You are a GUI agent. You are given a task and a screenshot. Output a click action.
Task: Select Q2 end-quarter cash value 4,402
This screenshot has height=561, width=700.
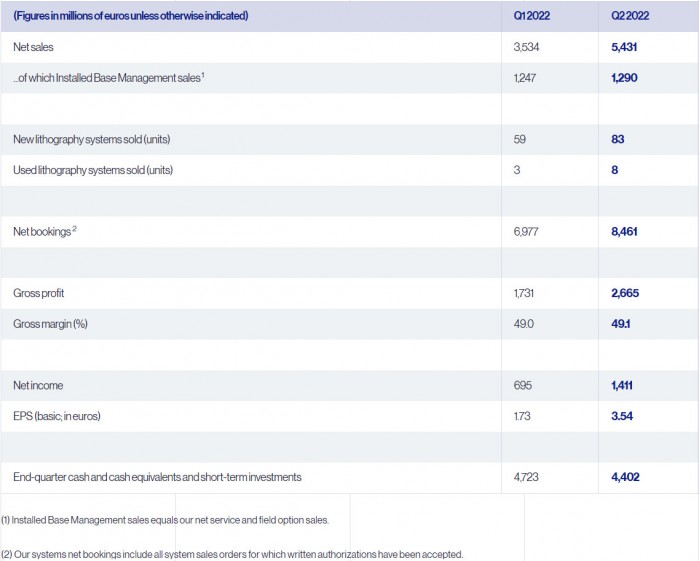click(x=625, y=477)
